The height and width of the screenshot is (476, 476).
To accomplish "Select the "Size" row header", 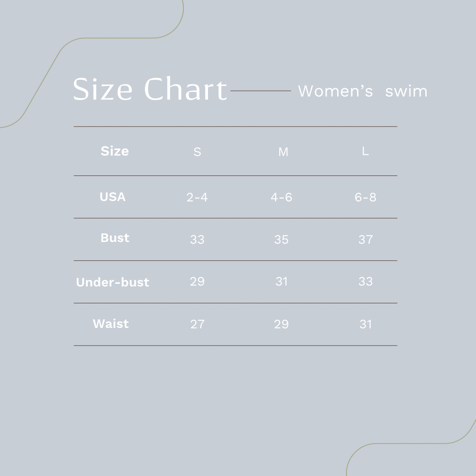I will coord(115,151).
